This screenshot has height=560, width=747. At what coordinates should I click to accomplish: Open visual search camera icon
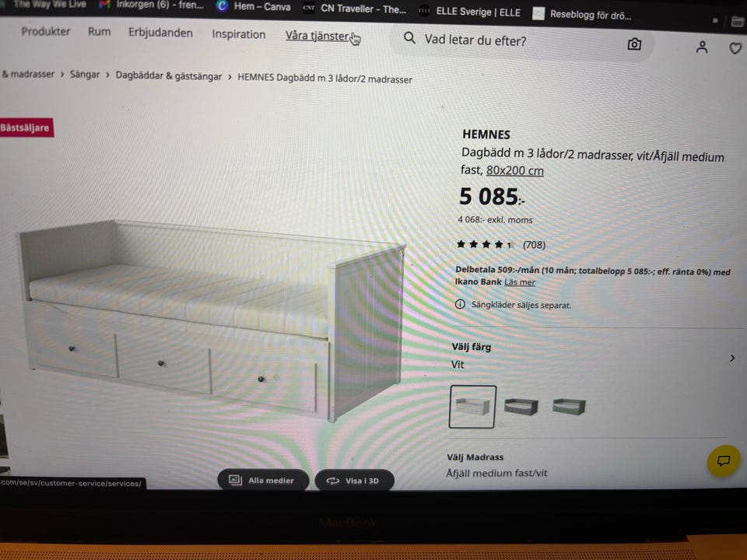(x=634, y=44)
